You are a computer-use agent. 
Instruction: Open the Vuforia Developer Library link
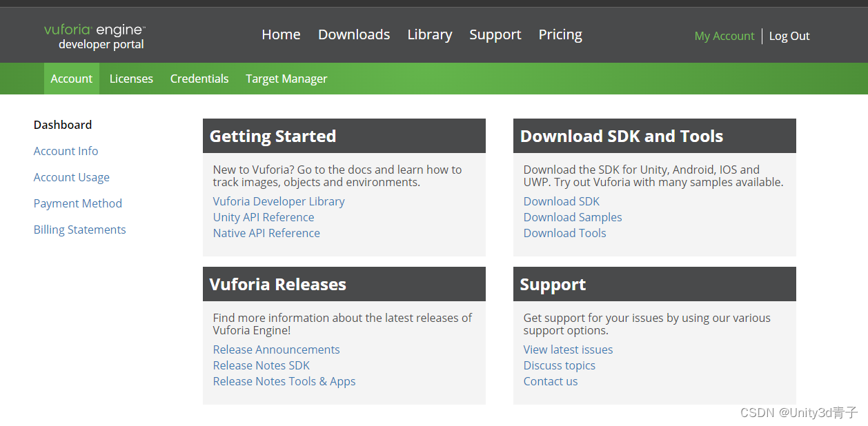(x=279, y=201)
